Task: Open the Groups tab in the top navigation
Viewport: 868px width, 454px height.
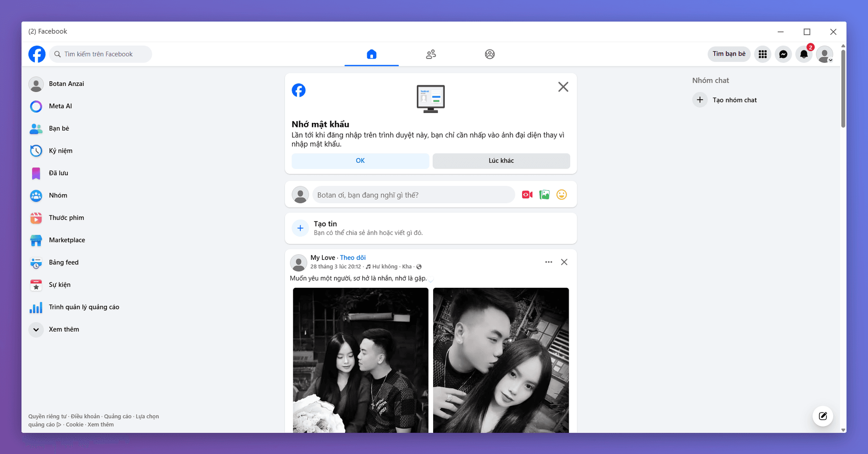Action: pos(490,54)
